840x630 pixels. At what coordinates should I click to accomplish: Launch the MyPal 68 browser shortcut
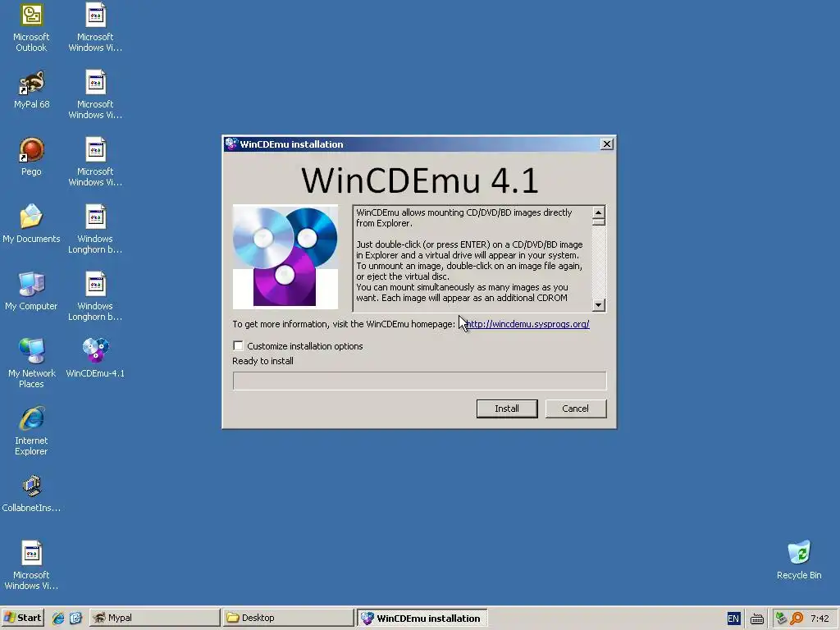click(31, 90)
